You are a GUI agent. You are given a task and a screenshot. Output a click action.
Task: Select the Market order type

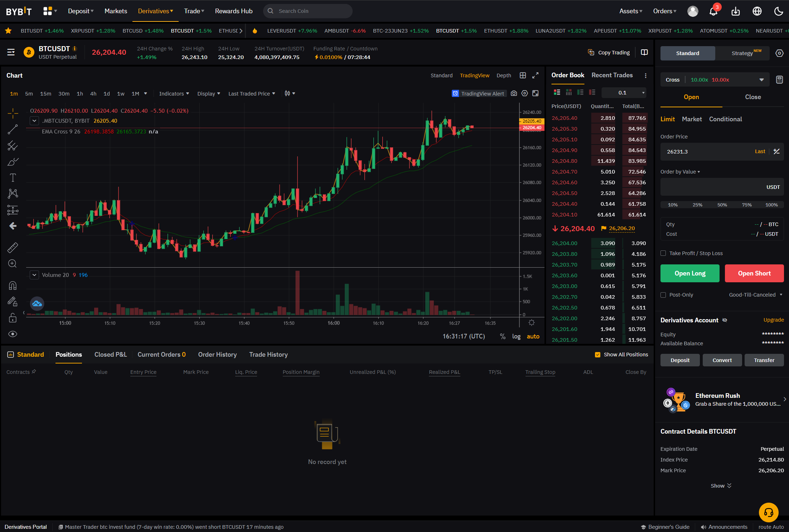click(692, 119)
